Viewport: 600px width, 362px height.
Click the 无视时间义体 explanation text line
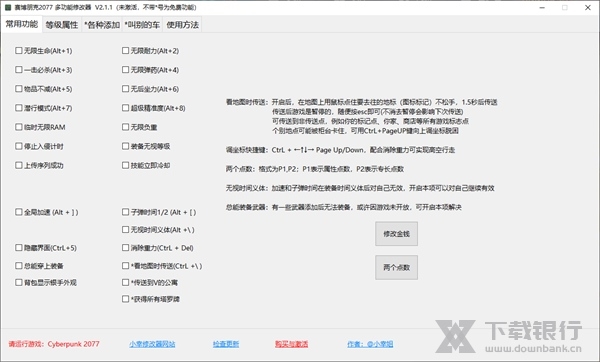360,188
